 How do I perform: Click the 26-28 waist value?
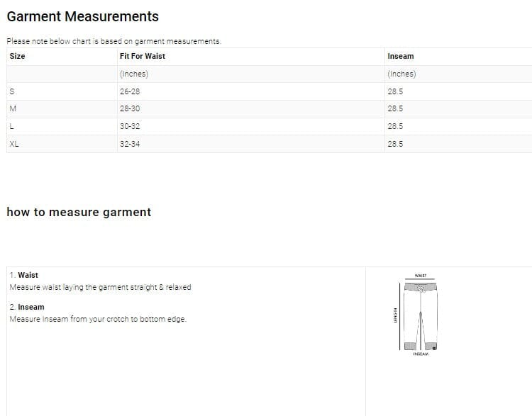[130, 91]
